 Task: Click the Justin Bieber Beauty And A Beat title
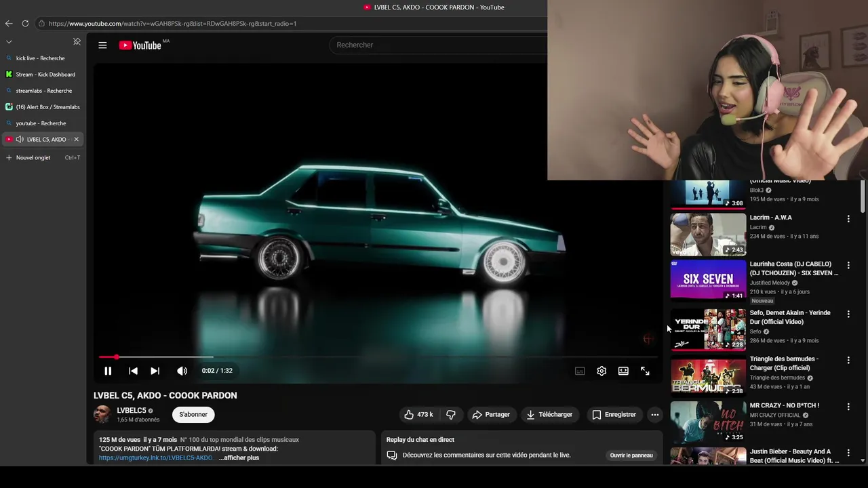[x=794, y=456]
